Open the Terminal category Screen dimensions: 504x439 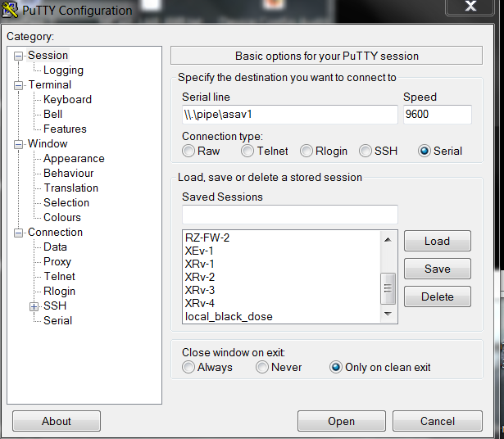49,85
